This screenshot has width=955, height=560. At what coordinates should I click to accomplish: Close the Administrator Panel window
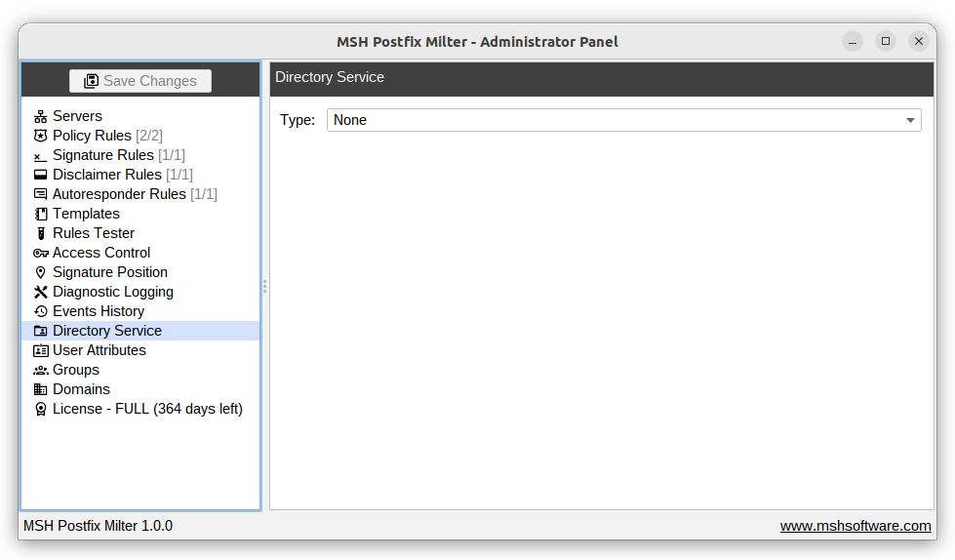[x=919, y=41]
